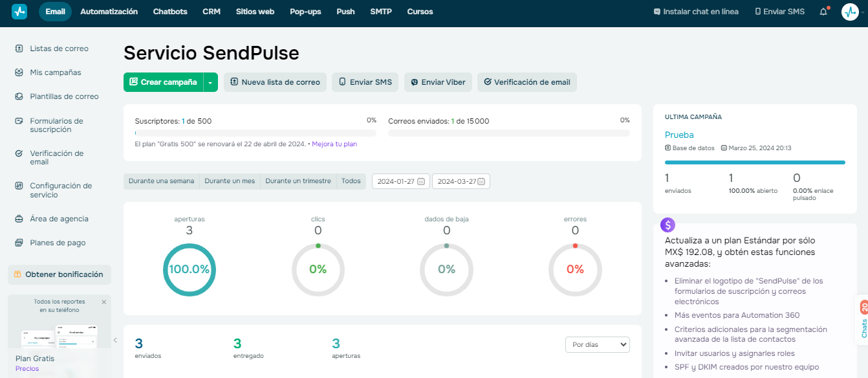
Task: Click Verificación de email sidebar icon
Action: (x=19, y=153)
